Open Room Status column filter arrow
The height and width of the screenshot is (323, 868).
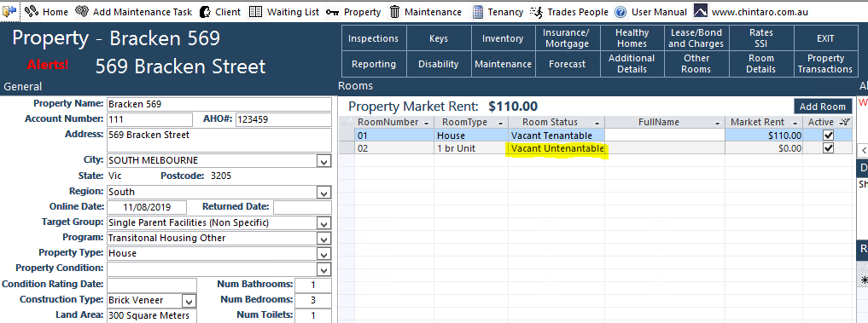coord(597,123)
